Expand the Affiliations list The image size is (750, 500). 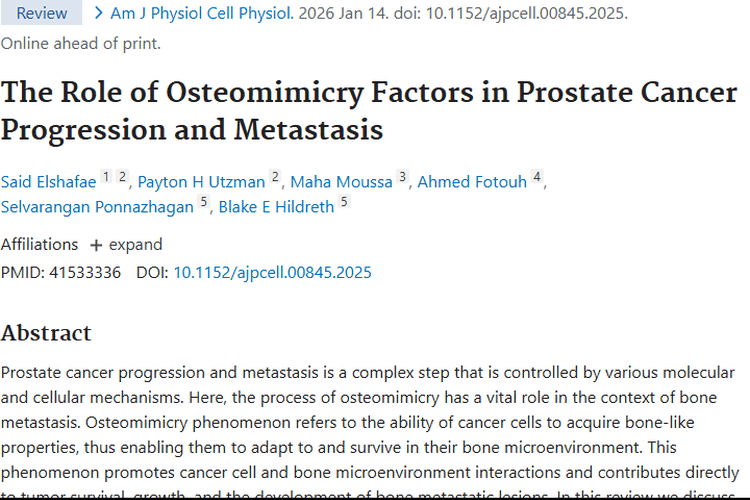pyautogui.click(x=126, y=244)
